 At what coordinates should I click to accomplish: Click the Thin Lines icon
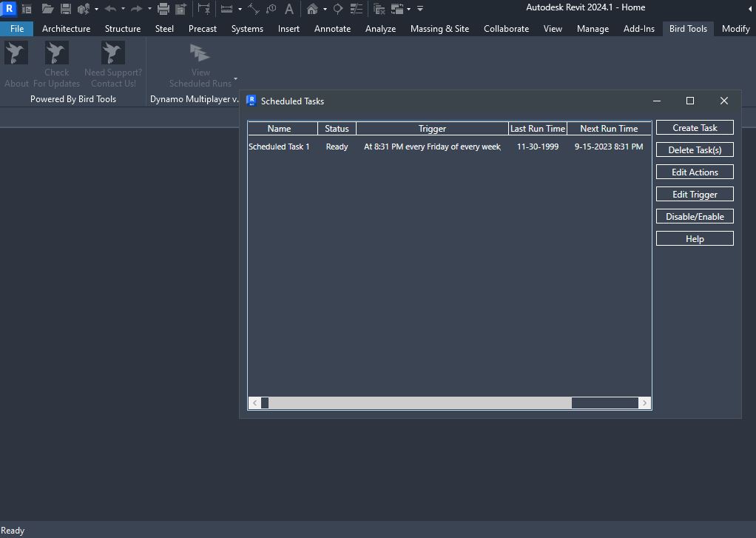point(357,9)
